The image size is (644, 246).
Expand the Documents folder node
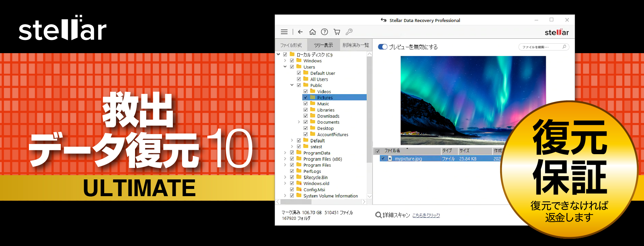299,122
